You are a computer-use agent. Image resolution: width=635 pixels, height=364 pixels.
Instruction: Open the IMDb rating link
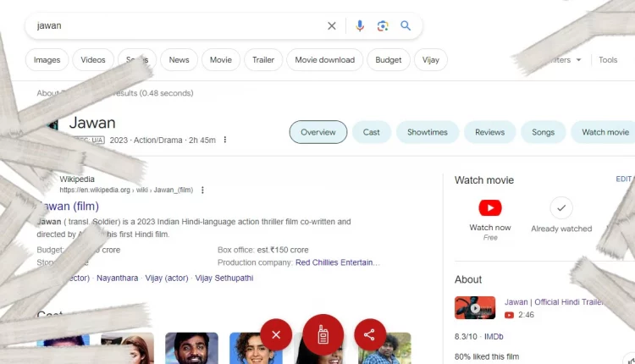[494, 336]
